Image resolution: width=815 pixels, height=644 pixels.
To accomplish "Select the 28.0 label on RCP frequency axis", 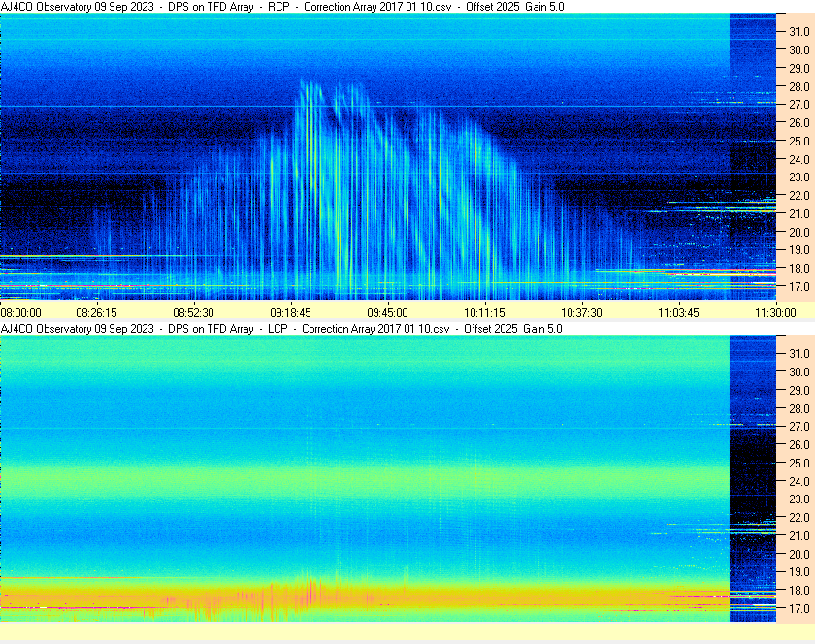I will point(799,86).
